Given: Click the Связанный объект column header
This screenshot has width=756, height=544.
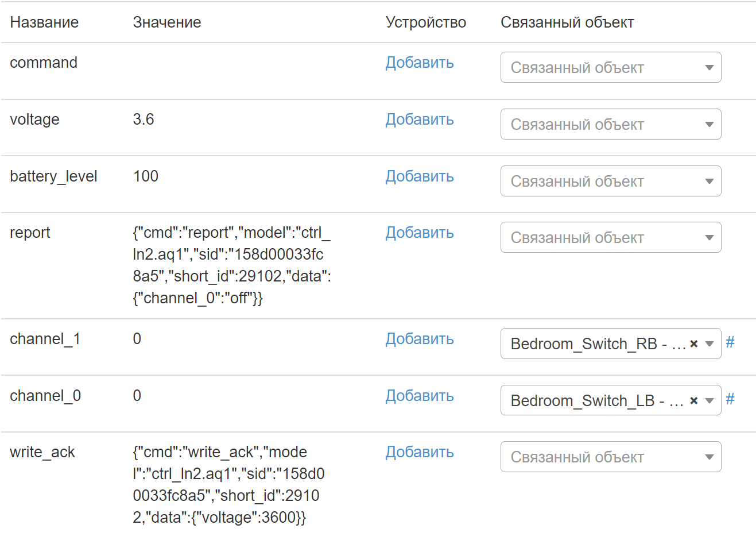Looking at the screenshot, I should [x=567, y=22].
